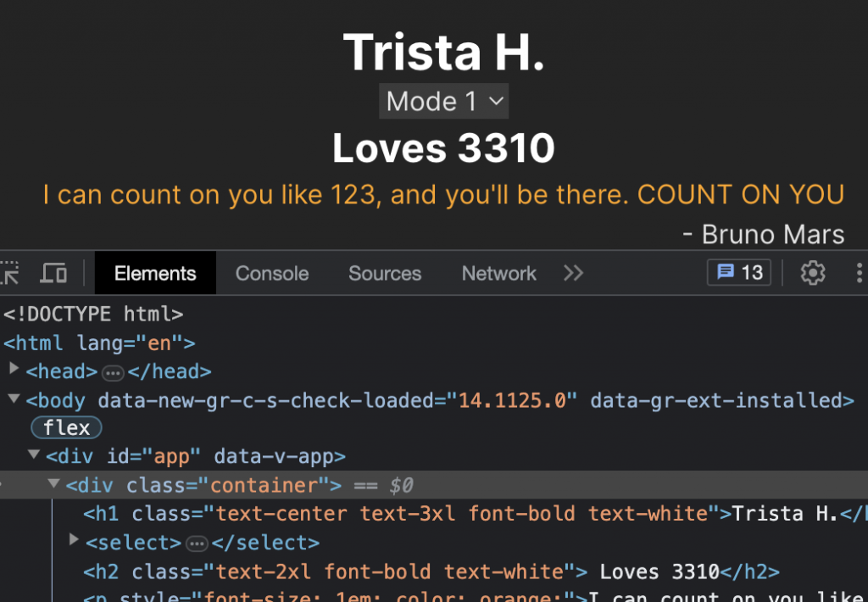The width and height of the screenshot is (868, 602).
Task: Toggle the device toolbar icon
Action: coord(53,273)
